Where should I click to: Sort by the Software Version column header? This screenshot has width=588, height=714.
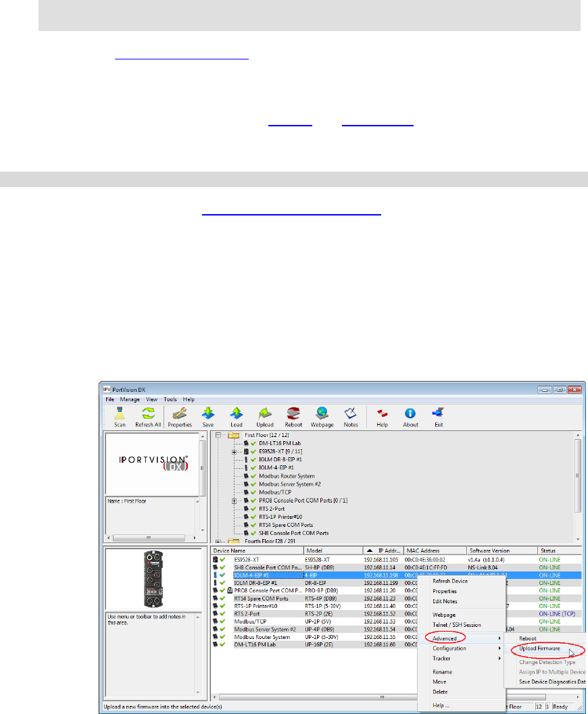(501, 551)
